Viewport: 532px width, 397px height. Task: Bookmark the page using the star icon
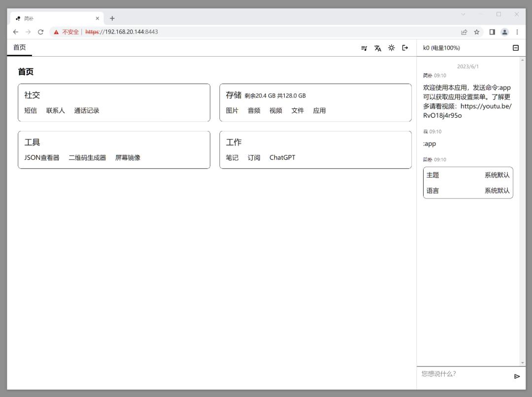[x=476, y=32]
